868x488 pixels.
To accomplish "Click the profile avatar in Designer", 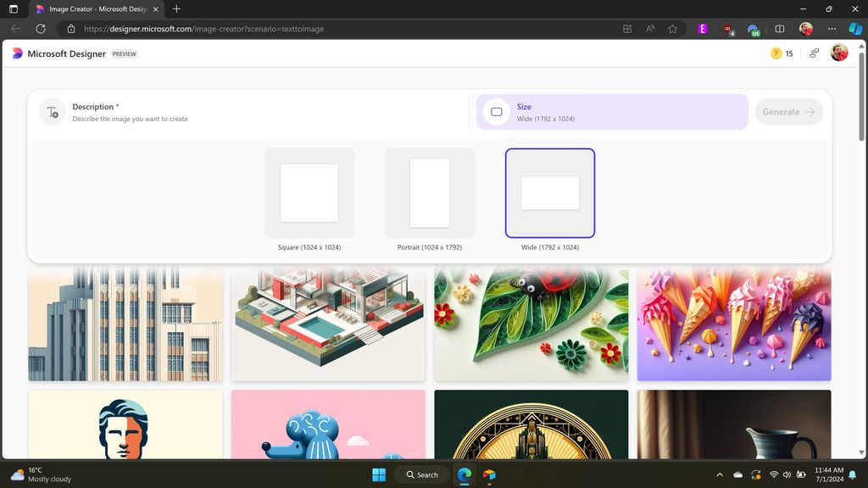I will tap(838, 53).
